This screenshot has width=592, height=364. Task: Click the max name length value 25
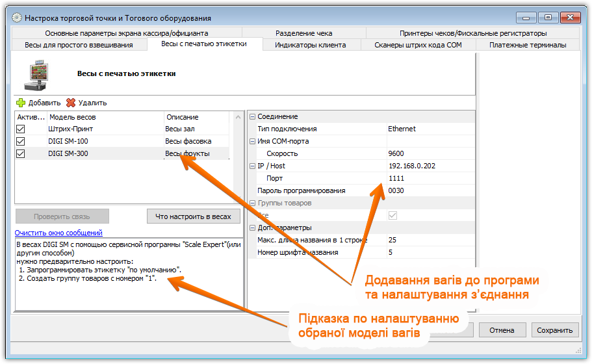(x=431, y=240)
